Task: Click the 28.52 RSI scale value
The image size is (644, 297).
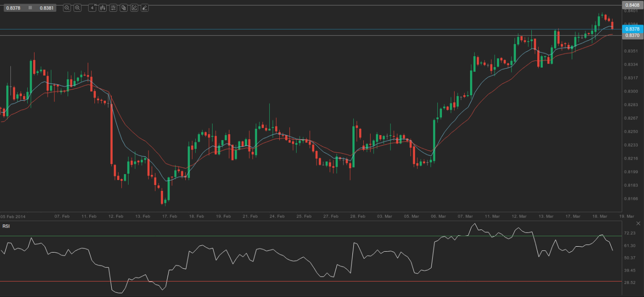Action: (x=630, y=282)
